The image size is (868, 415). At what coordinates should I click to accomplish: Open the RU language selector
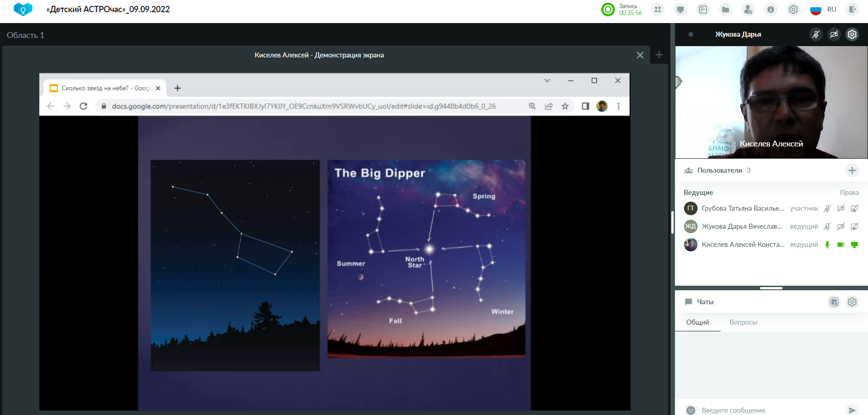point(824,9)
